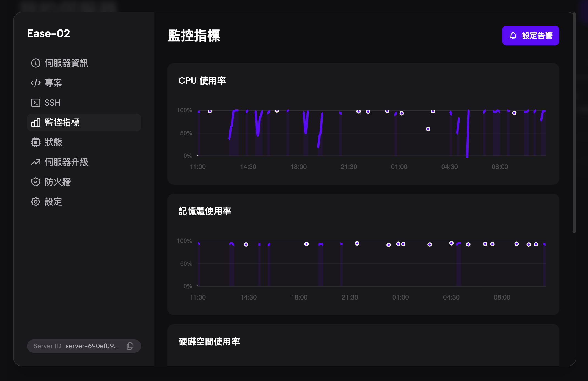
Task: Click the 專案 code icon in sidebar
Action: point(36,83)
